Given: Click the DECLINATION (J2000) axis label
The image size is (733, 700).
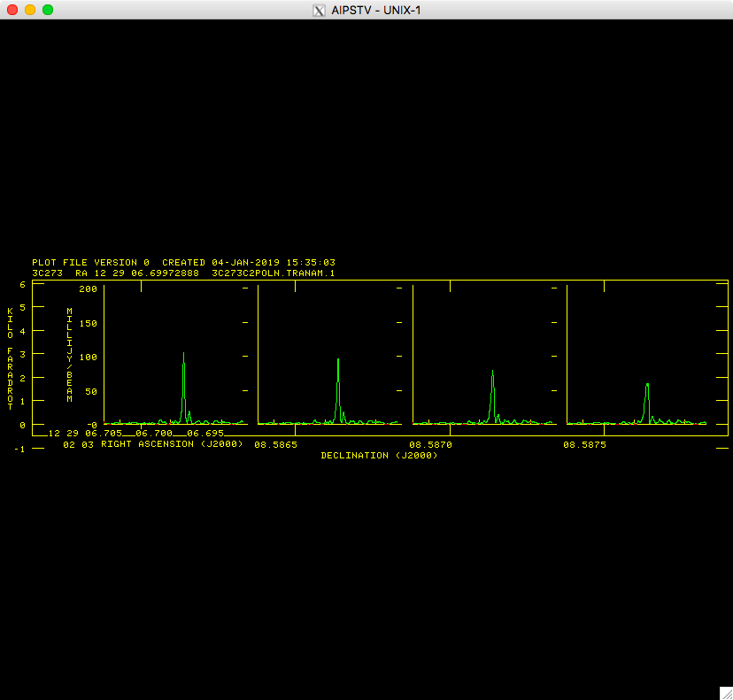Looking at the screenshot, I should (x=379, y=455).
